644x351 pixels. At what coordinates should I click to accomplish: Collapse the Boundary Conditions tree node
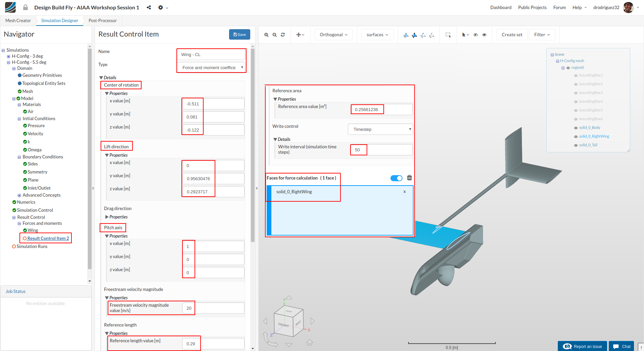(x=19, y=157)
